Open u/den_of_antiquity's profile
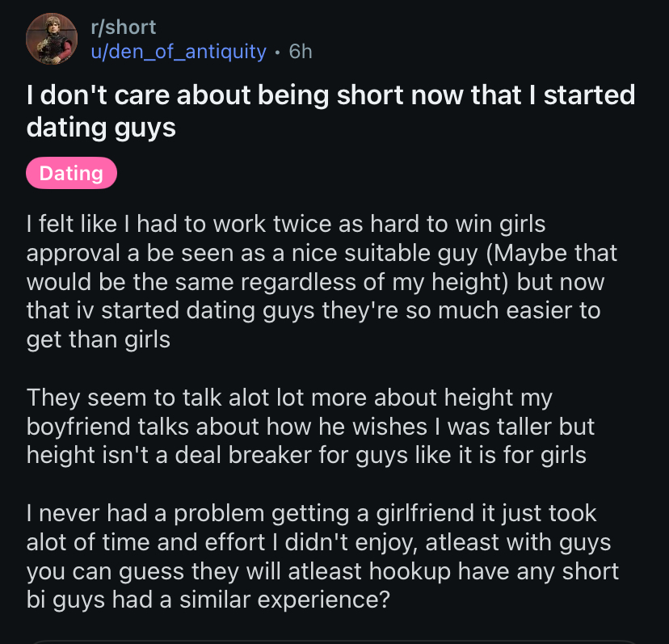This screenshot has height=644, width=669. coord(179,52)
